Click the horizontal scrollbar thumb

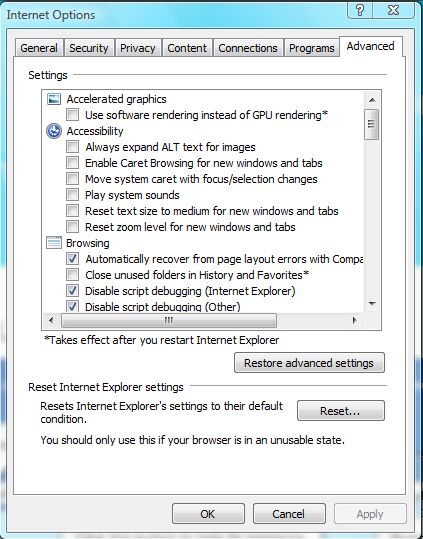169,320
